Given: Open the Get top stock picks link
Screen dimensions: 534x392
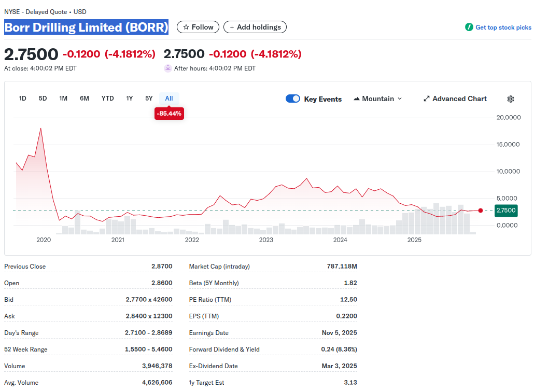Looking at the screenshot, I should (503, 27).
